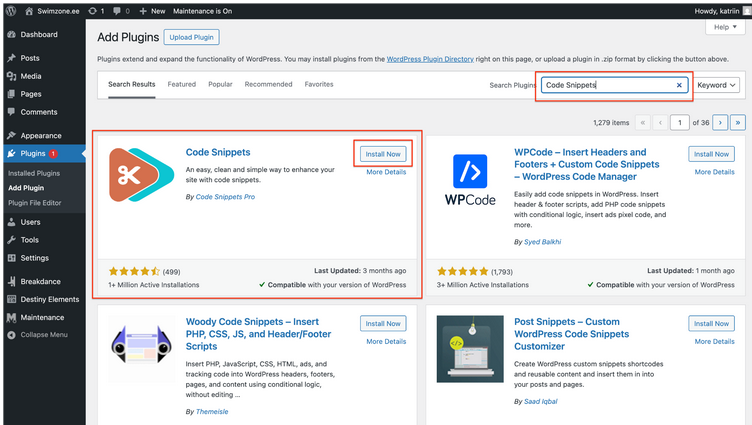Screen dimensions: 752x425
Task: Open Pages via its sidebar icon
Action: pos(12,94)
